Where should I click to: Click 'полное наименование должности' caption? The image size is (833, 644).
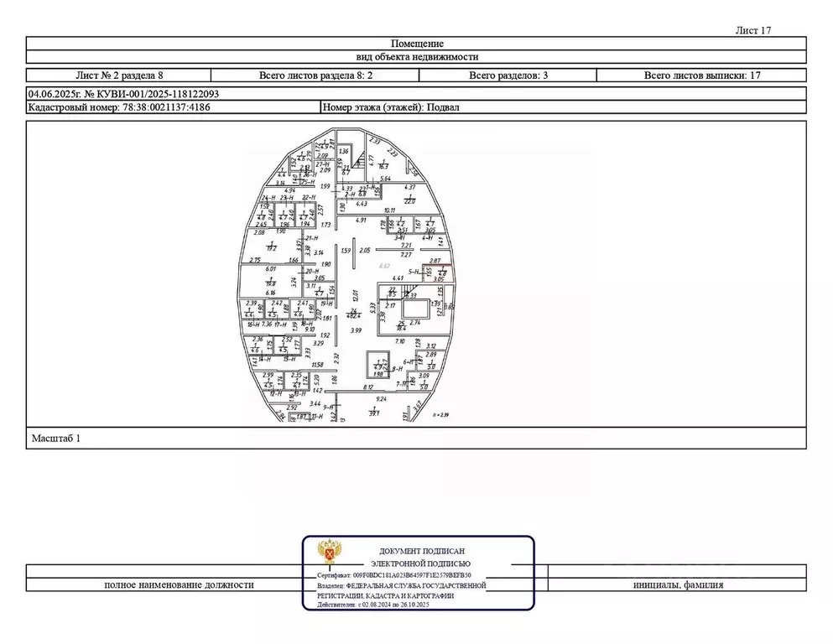(x=179, y=585)
